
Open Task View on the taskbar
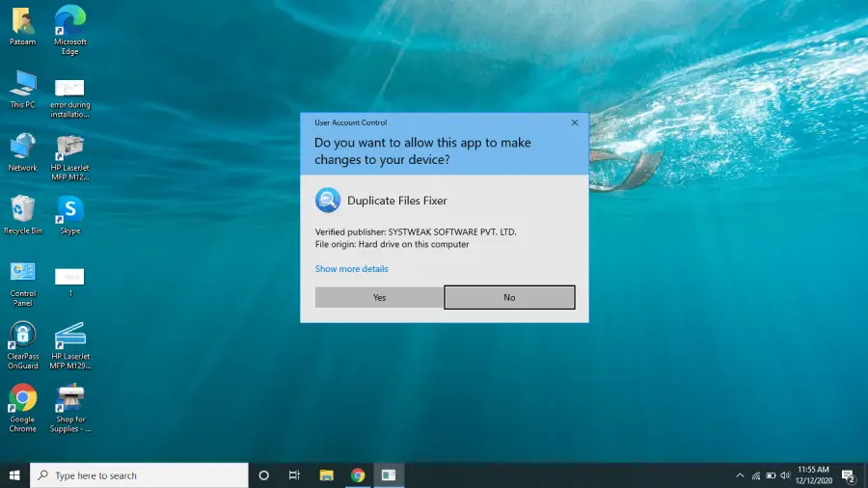294,475
